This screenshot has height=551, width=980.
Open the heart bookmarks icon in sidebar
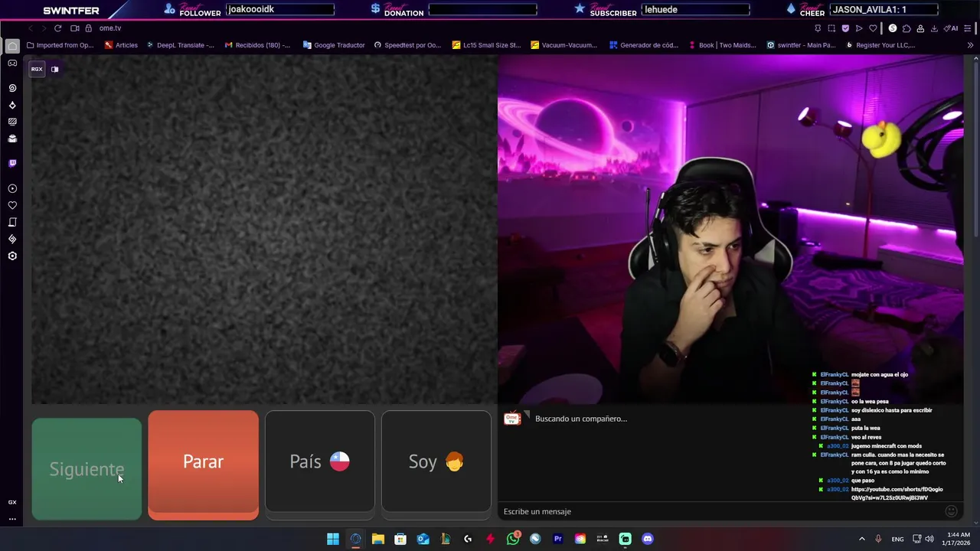(12, 205)
